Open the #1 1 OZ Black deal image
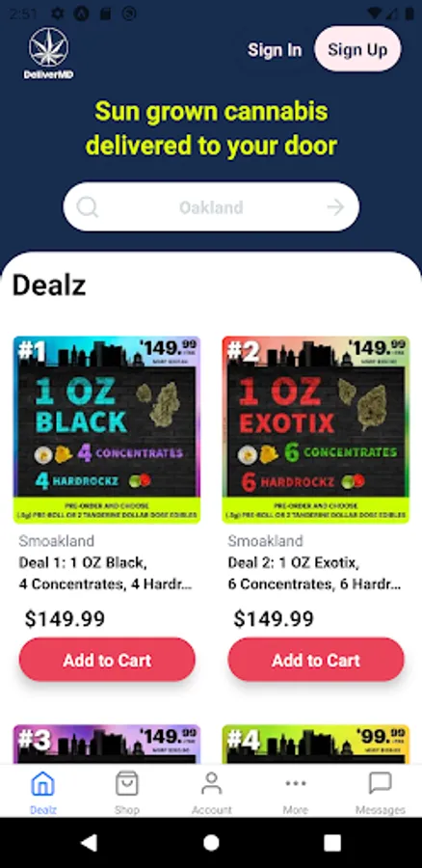This screenshot has height=868, width=422. pyautogui.click(x=107, y=429)
